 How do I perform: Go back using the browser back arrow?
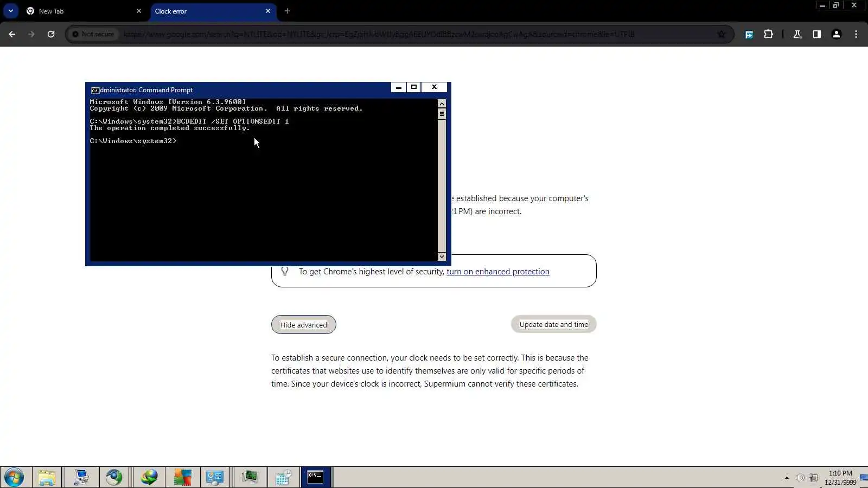(12, 34)
